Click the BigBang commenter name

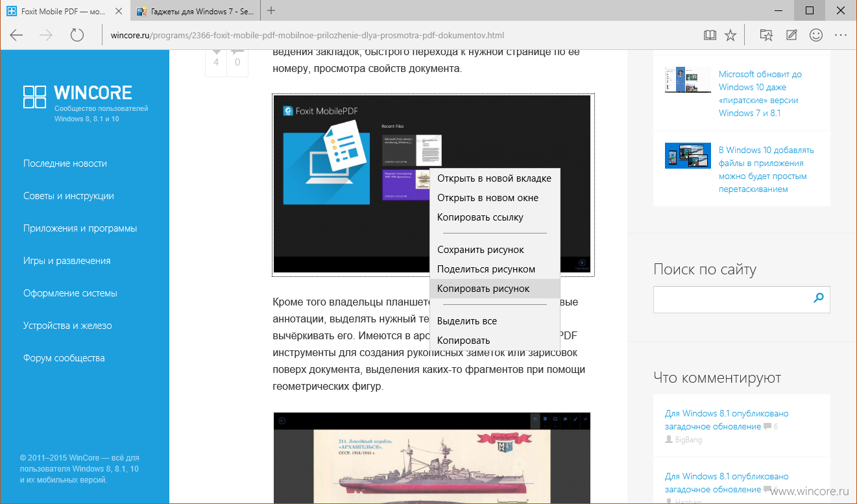[688, 440]
